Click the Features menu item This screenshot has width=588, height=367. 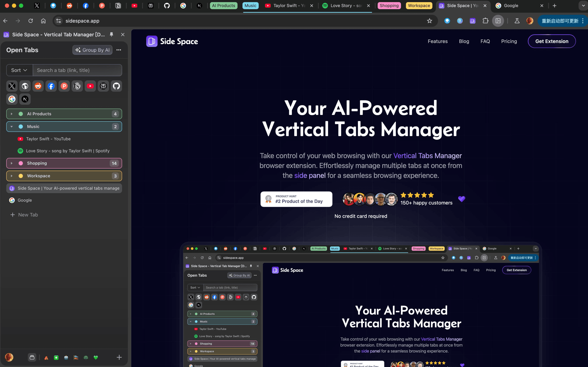tap(437, 41)
